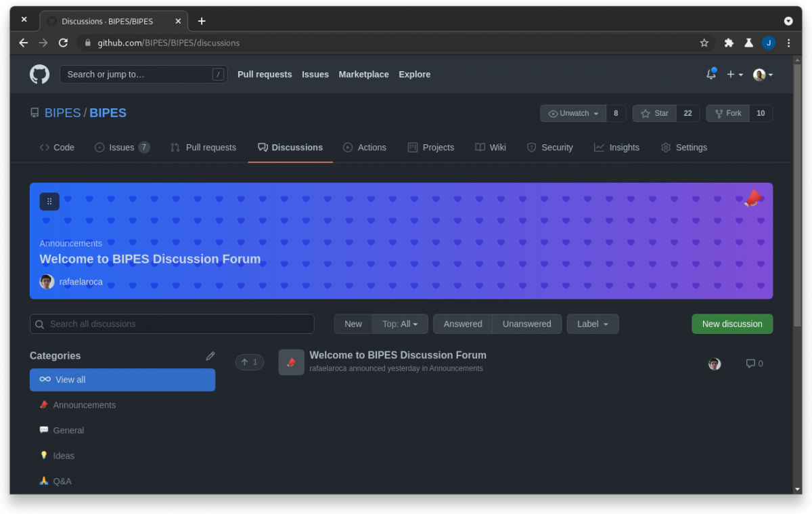Viewport: 812px width, 514px height.
Task: Open the Top: All sorting dropdown
Action: click(399, 324)
